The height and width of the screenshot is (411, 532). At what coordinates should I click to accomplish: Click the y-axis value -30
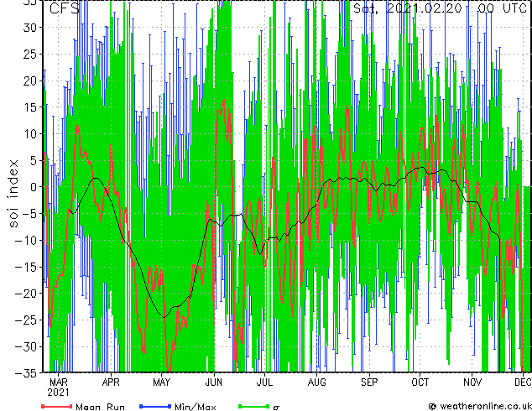click(26, 346)
